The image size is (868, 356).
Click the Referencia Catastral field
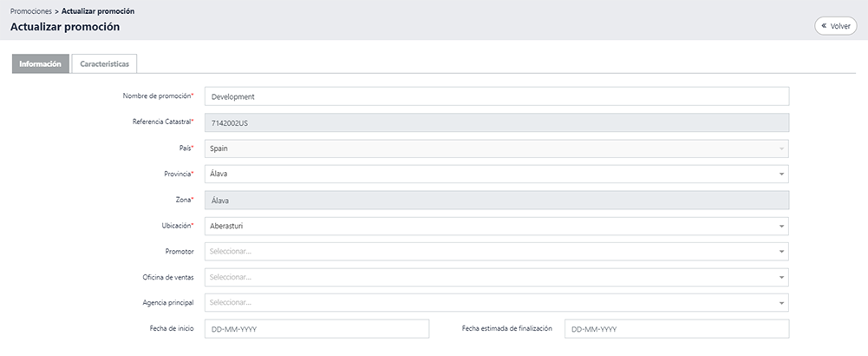pos(497,123)
